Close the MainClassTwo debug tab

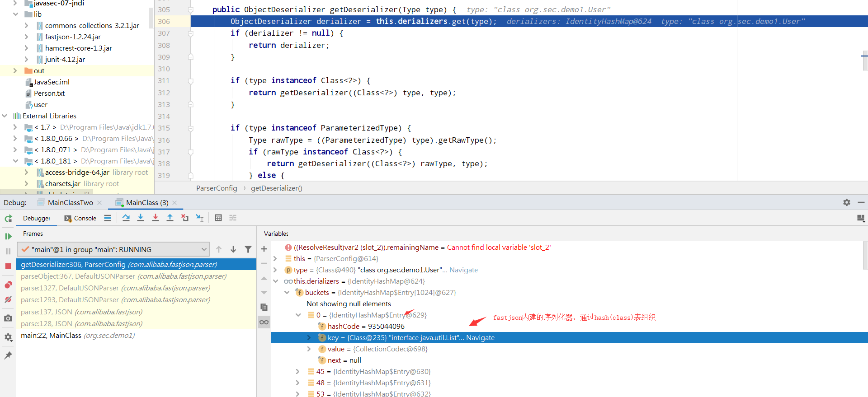click(x=99, y=203)
